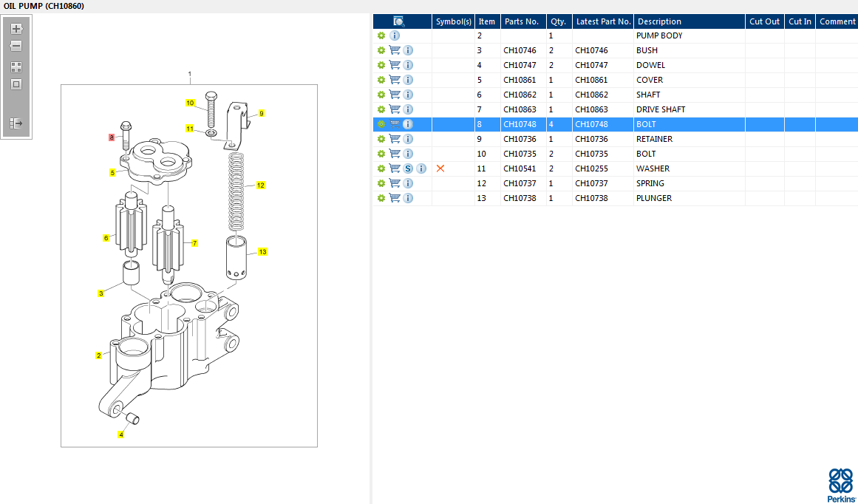858x504 pixels.
Task: Sort by the Item column header
Action: [487, 21]
